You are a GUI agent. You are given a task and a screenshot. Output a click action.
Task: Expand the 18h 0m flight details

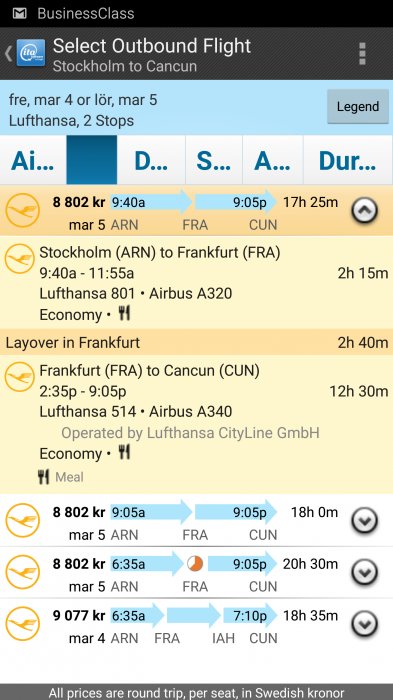[x=365, y=520]
